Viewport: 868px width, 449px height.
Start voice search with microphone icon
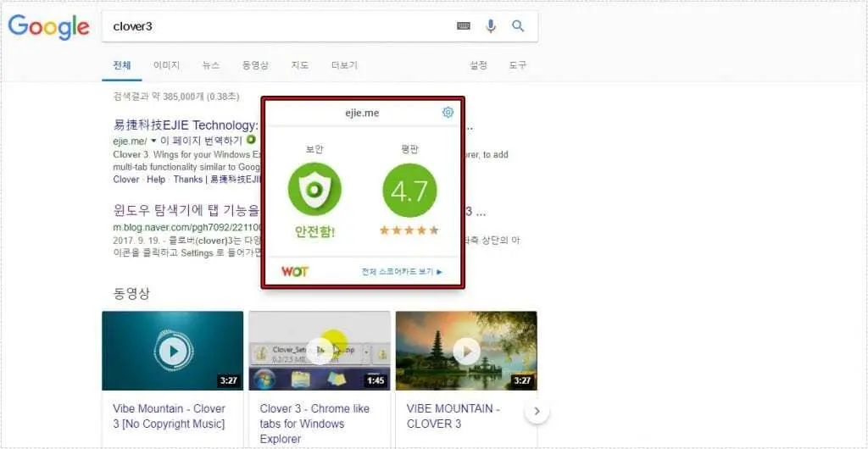click(491, 26)
